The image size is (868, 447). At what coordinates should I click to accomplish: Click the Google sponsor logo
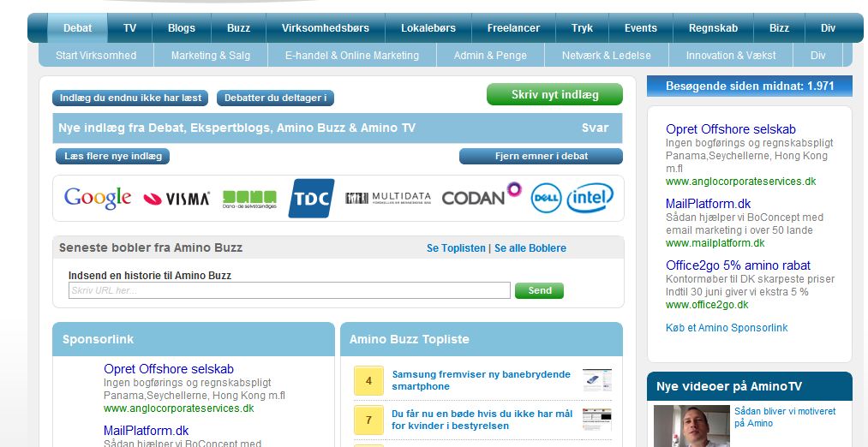[98, 198]
